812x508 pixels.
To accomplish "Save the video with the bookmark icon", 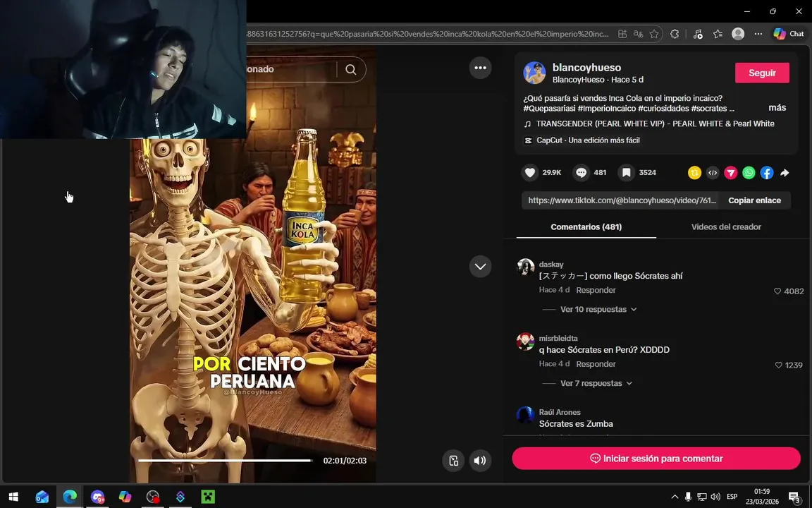I will point(626,173).
